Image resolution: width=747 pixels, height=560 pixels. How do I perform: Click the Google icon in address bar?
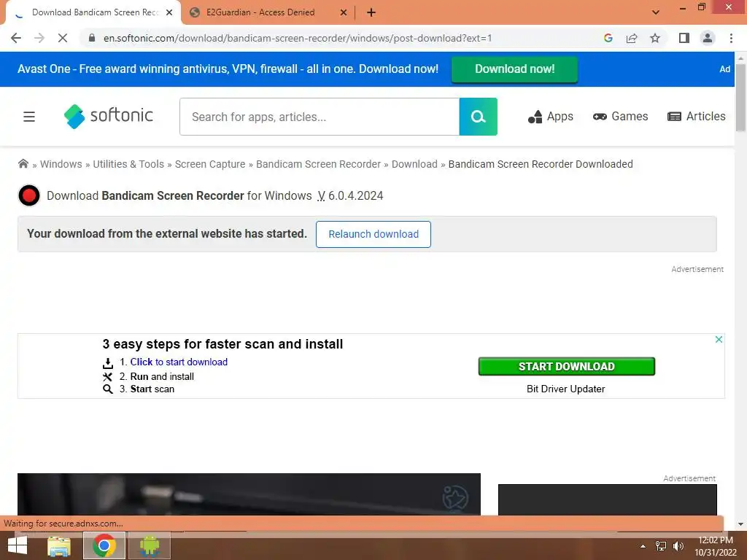[608, 38]
